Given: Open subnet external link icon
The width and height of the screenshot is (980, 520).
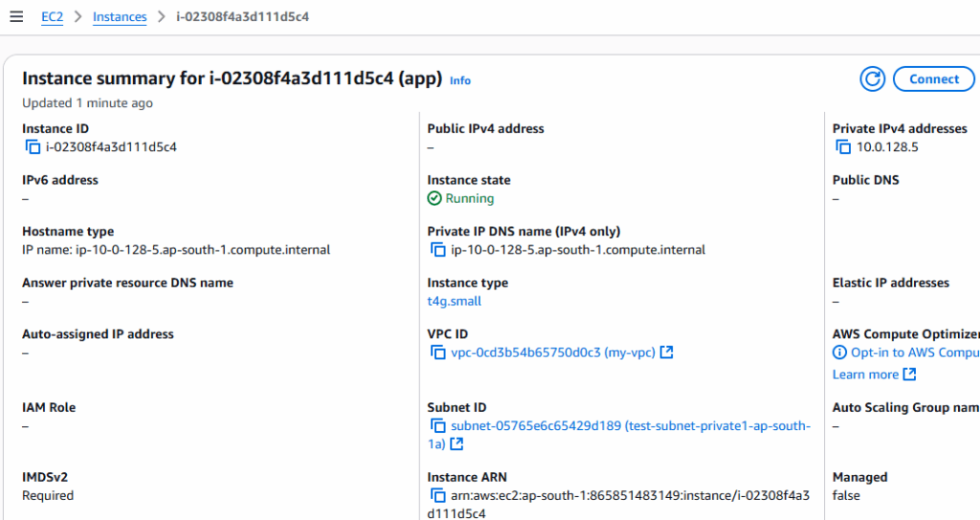Looking at the screenshot, I should point(457,443).
